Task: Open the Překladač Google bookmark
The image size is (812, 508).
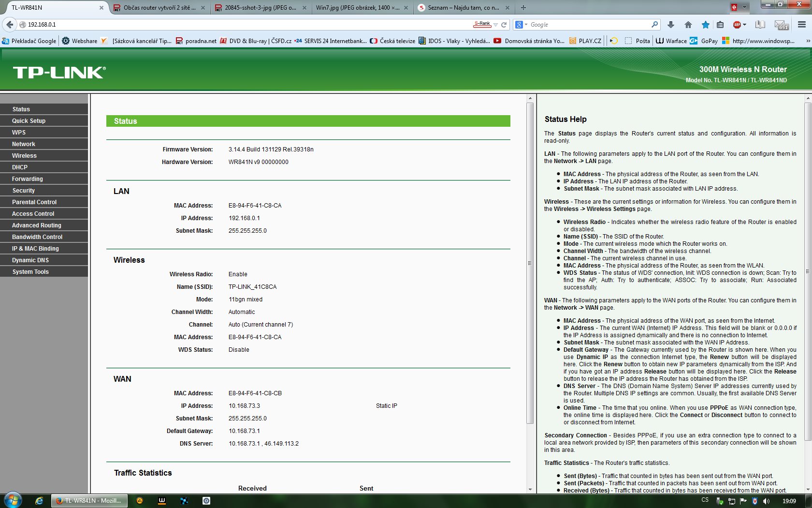Action: 29,41
